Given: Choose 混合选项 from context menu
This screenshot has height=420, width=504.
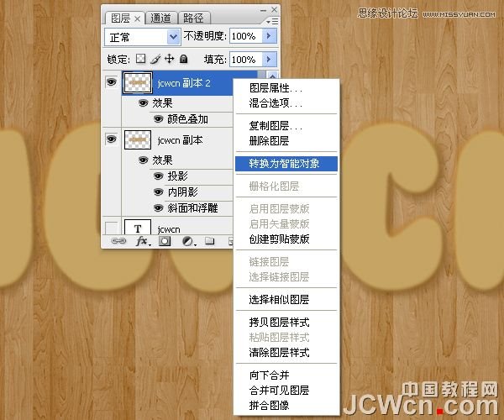Looking at the screenshot, I should tap(276, 102).
